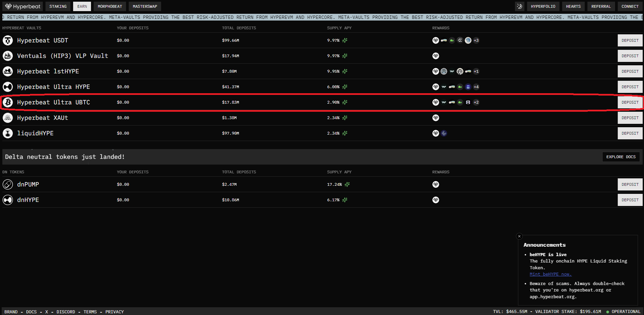The height and width of the screenshot is (315, 644).
Task: Click Hyperbeat Ultra UBTC bitcoin icon
Action: click(8, 102)
